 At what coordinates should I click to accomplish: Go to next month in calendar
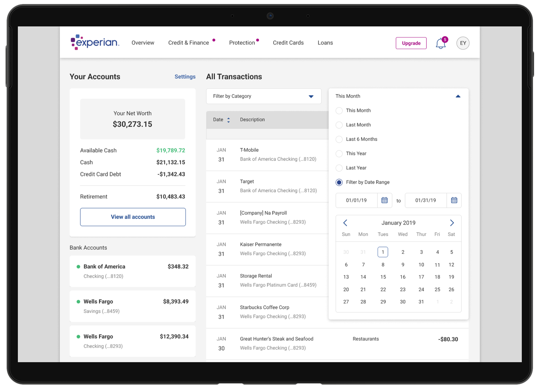click(452, 223)
